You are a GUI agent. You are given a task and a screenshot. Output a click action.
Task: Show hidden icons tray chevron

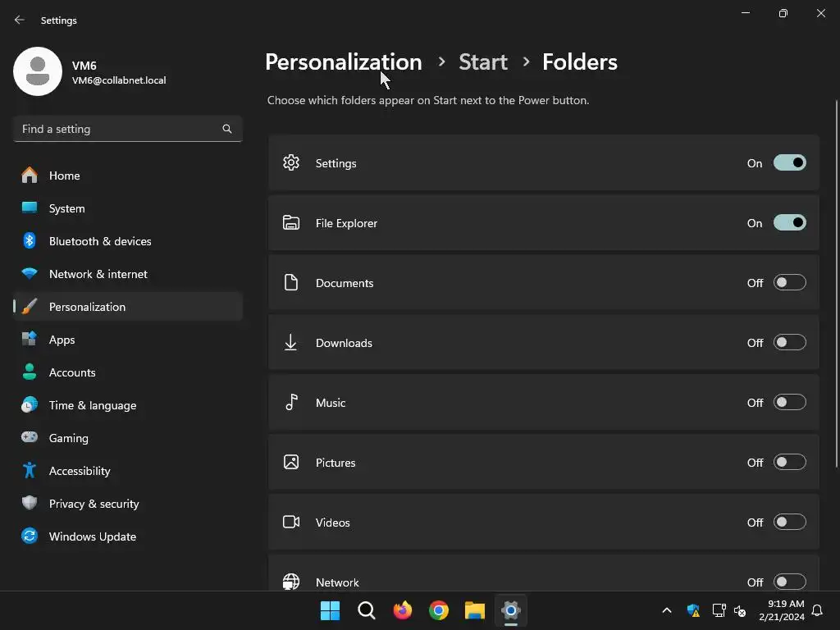pos(667,610)
